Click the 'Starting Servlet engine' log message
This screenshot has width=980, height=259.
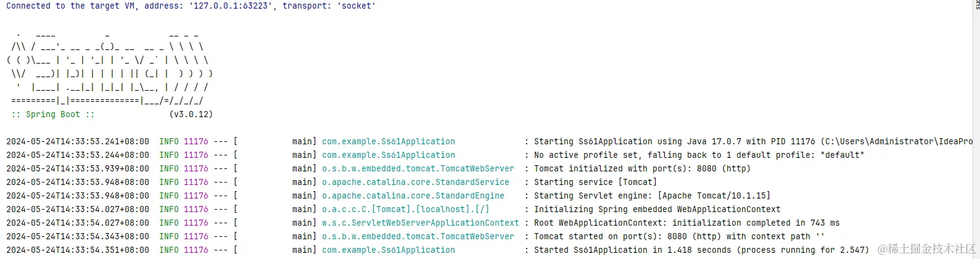(651, 195)
